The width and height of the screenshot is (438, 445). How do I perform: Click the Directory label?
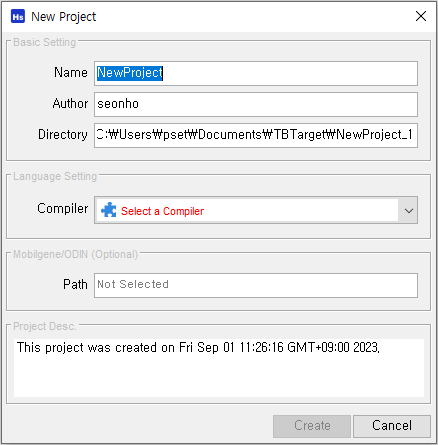(x=63, y=135)
